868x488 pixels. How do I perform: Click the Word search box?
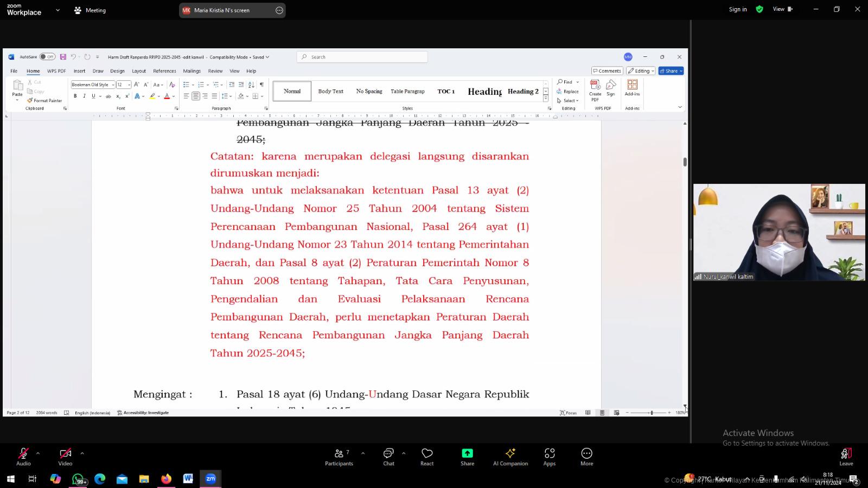pyautogui.click(x=362, y=57)
